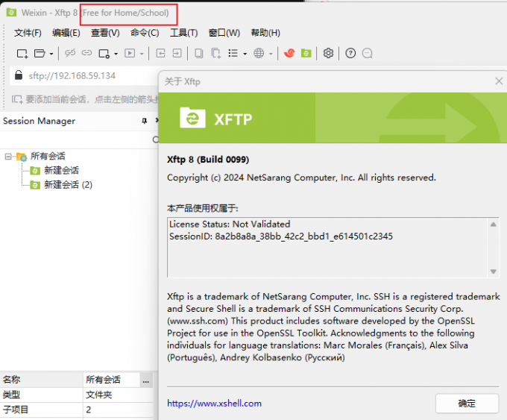Open the 工具(T) menu

point(183,33)
